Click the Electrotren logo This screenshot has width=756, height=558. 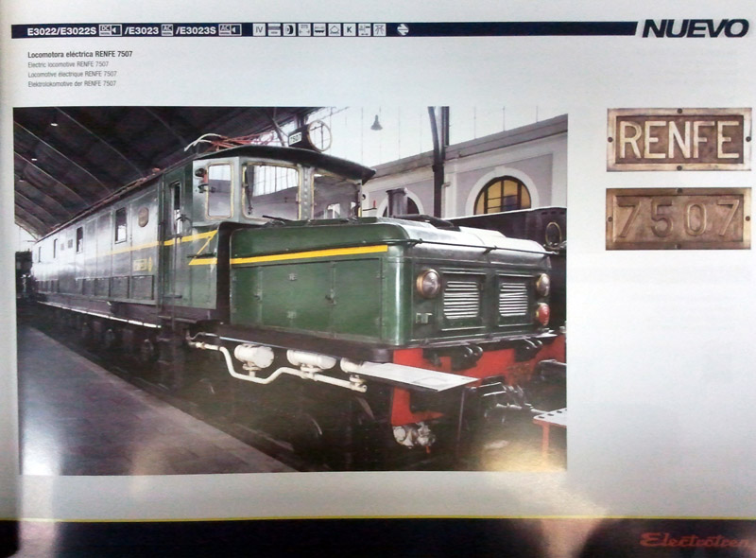695,541
